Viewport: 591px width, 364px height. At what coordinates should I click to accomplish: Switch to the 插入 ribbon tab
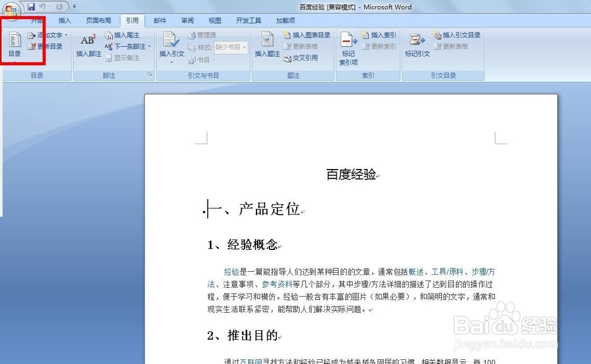pos(65,20)
